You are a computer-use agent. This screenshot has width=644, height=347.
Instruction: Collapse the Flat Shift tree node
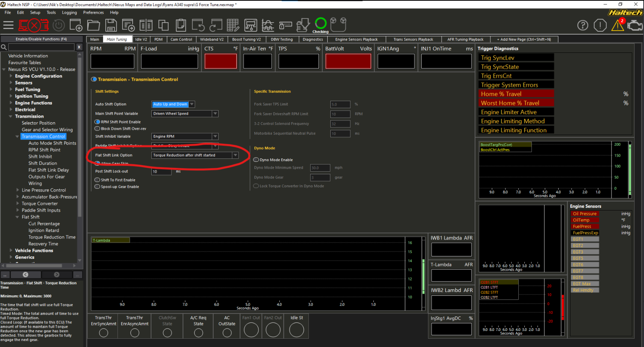pos(17,217)
